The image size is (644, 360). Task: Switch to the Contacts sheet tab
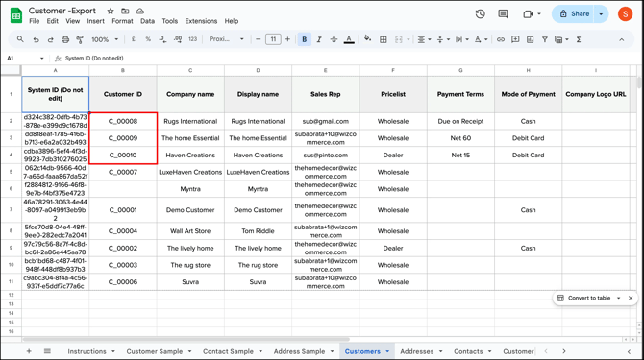click(468, 351)
